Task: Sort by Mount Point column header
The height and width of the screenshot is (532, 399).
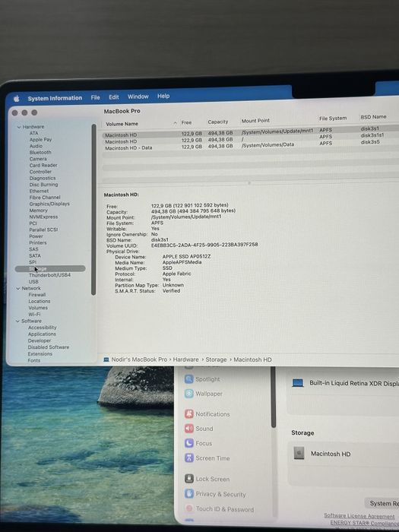Action: click(255, 120)
